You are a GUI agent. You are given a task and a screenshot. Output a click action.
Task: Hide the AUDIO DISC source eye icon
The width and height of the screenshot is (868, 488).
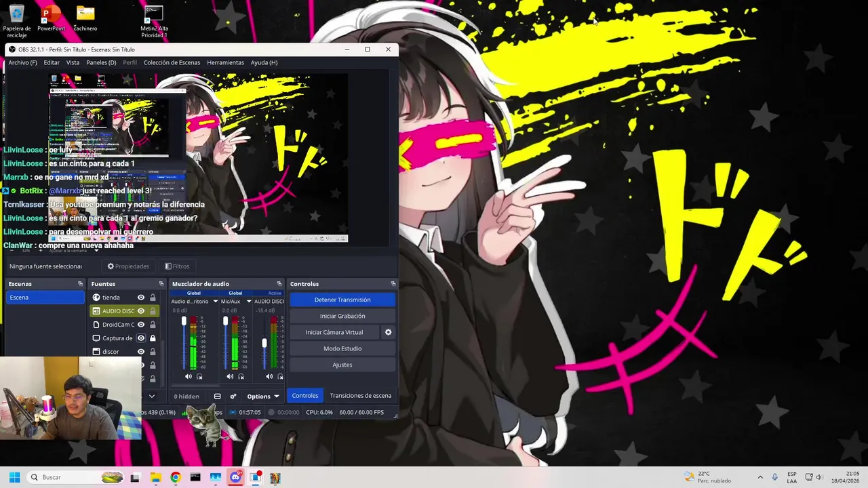coord(141,311)
